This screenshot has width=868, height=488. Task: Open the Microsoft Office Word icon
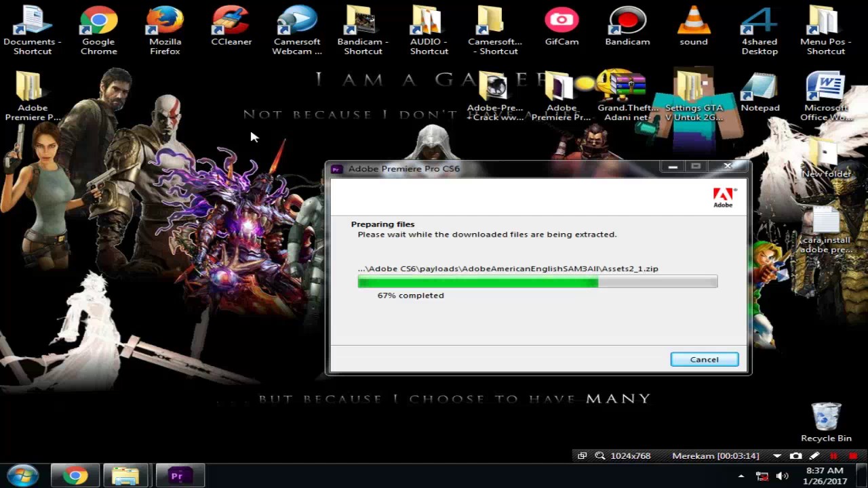[x=825, y=96]
